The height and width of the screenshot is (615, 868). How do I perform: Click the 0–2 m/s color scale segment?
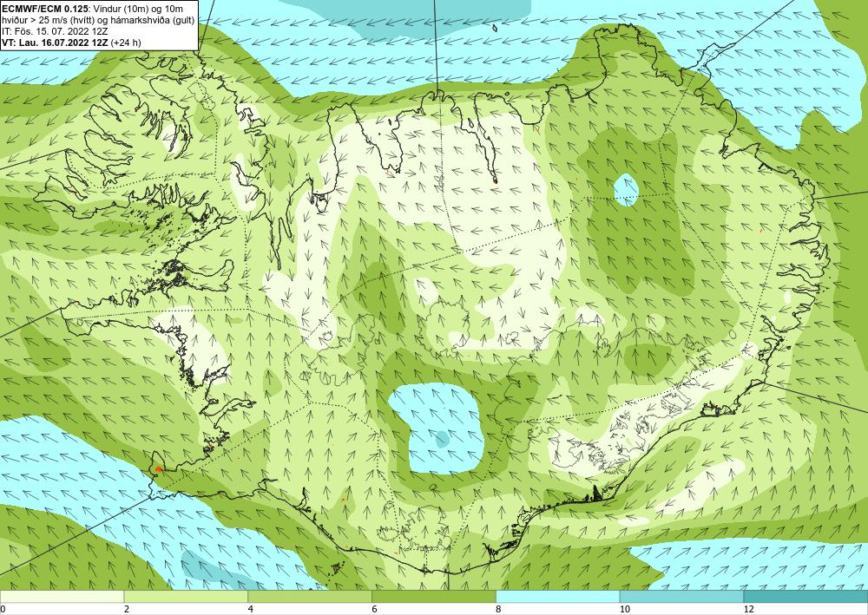pyautogui.click(x=62, y=597)
